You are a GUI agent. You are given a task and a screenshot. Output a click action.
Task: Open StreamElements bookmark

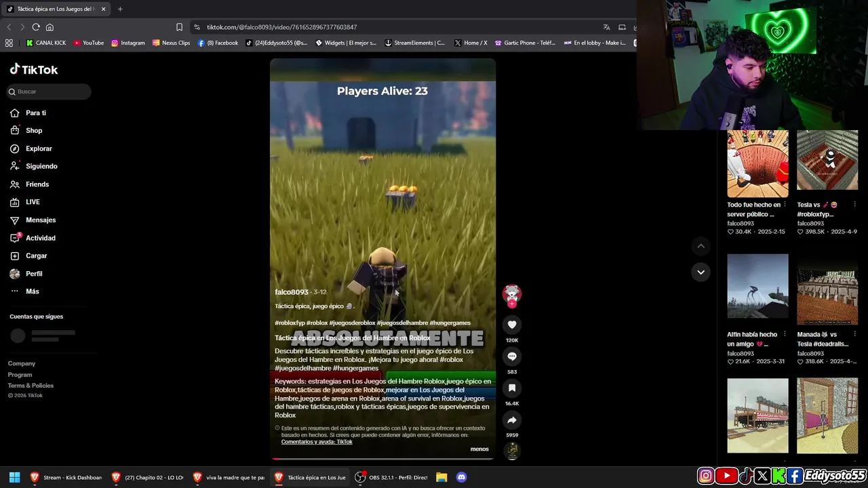tap(414, 43)
